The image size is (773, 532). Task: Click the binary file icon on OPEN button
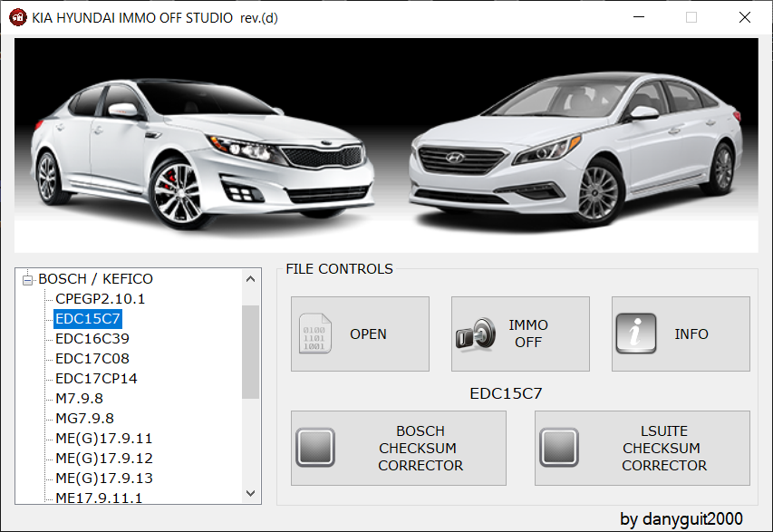tap(315, 334)
